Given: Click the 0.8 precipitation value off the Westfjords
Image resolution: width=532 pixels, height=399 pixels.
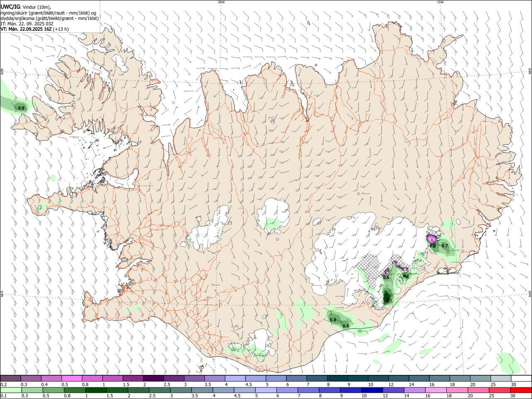Looking at the screenshot, I should coord(21,108).
